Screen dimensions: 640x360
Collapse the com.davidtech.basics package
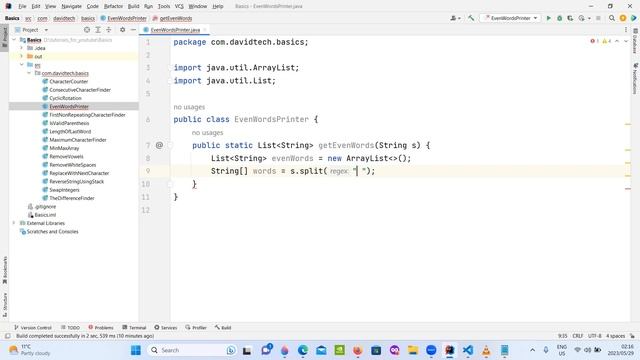(29, 73)
